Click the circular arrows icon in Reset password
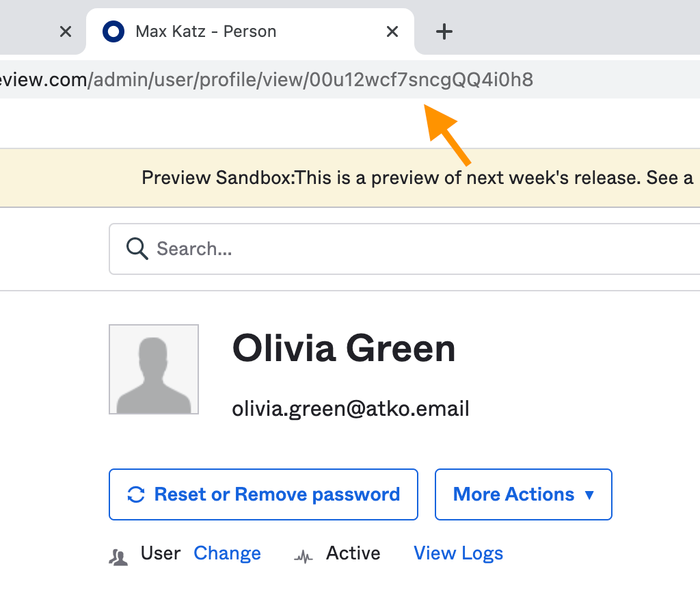700x595 pixels. (x=137, y=494)
